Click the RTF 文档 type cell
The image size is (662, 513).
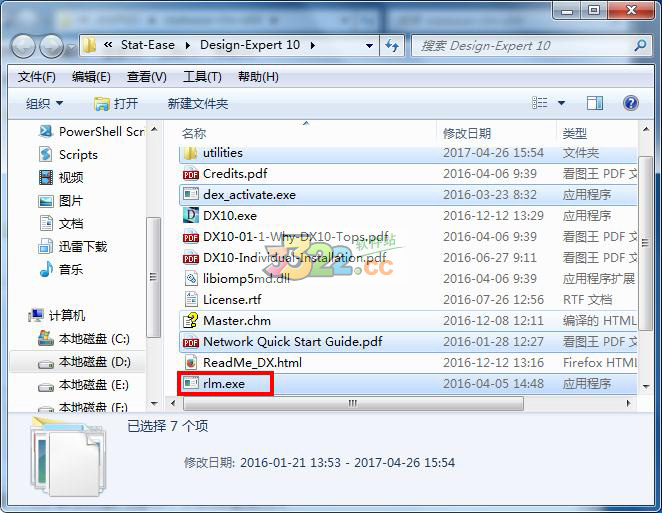coord(587,300)
